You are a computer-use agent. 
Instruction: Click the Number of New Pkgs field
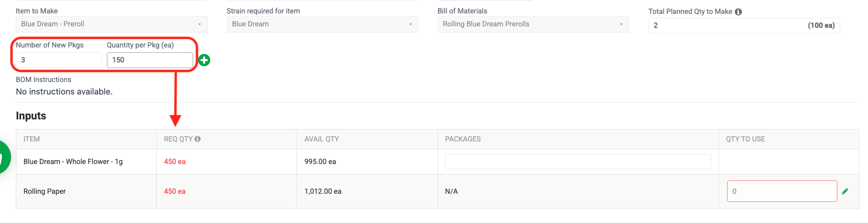59,60
